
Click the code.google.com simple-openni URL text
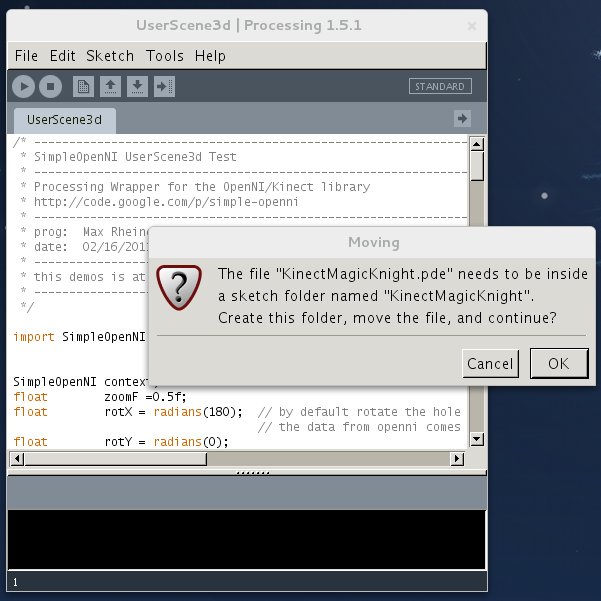[166, 202]
